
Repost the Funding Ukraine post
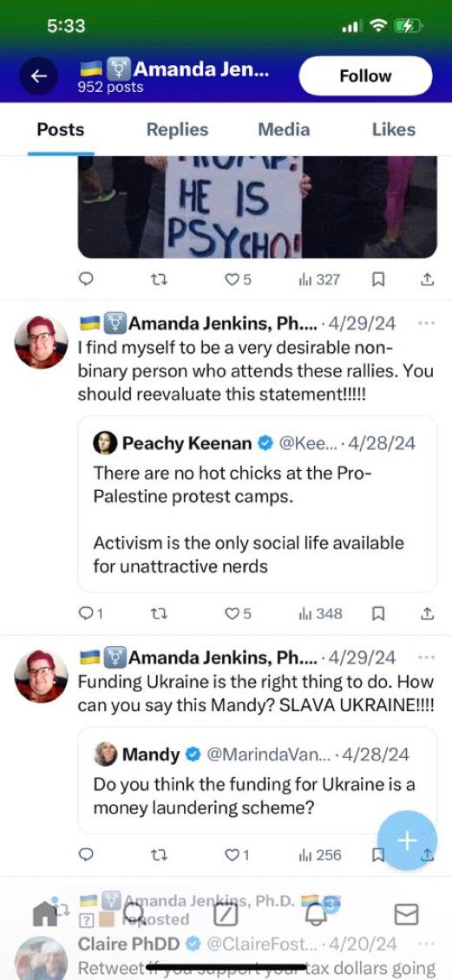point(159,854)
